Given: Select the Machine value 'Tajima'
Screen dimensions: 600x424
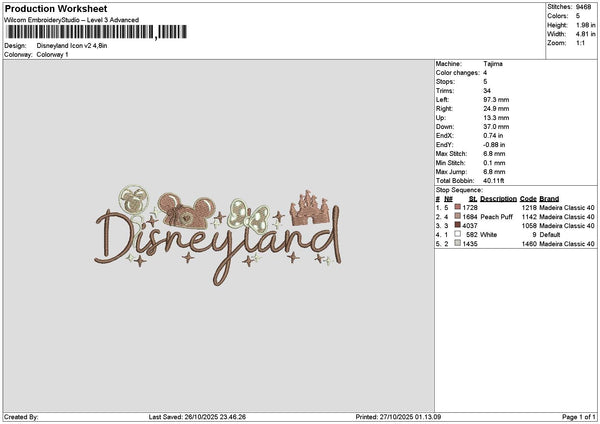Looking at the screenshot, I should pos(493,64).
